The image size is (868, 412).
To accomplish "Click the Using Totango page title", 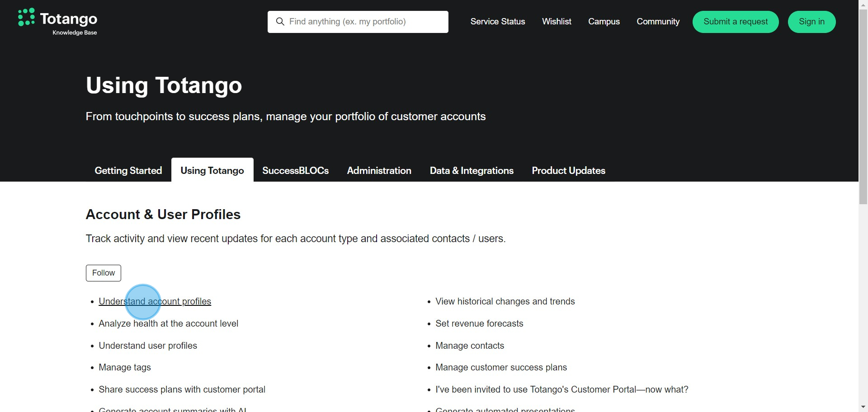I will 164,85.
